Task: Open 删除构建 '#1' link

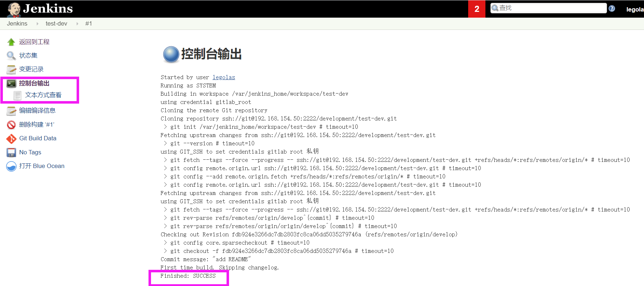Action: click(x=37, y=124)
